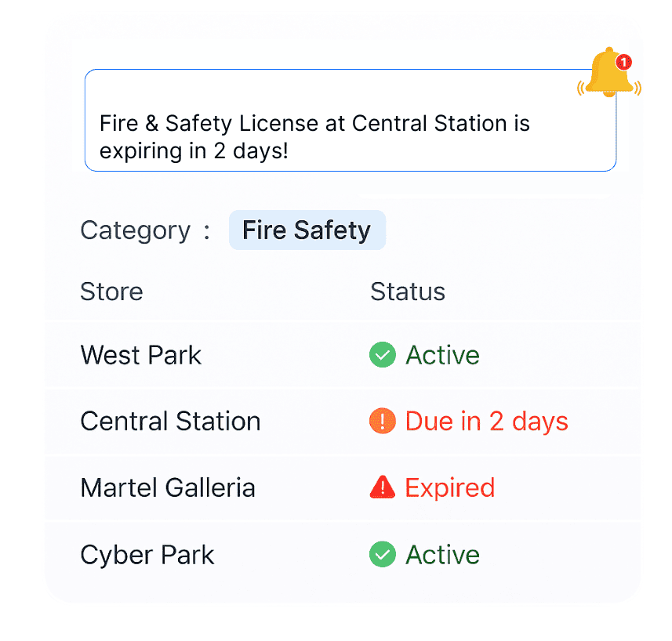
Task: Click Active status for West Park
Action: (x=443, y=355)
